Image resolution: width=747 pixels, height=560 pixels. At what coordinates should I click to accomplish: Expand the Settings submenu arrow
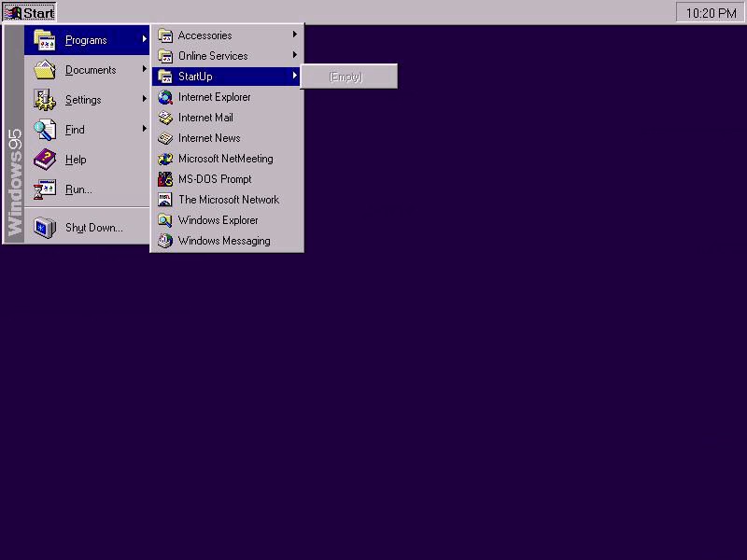[x=145, y=100]
